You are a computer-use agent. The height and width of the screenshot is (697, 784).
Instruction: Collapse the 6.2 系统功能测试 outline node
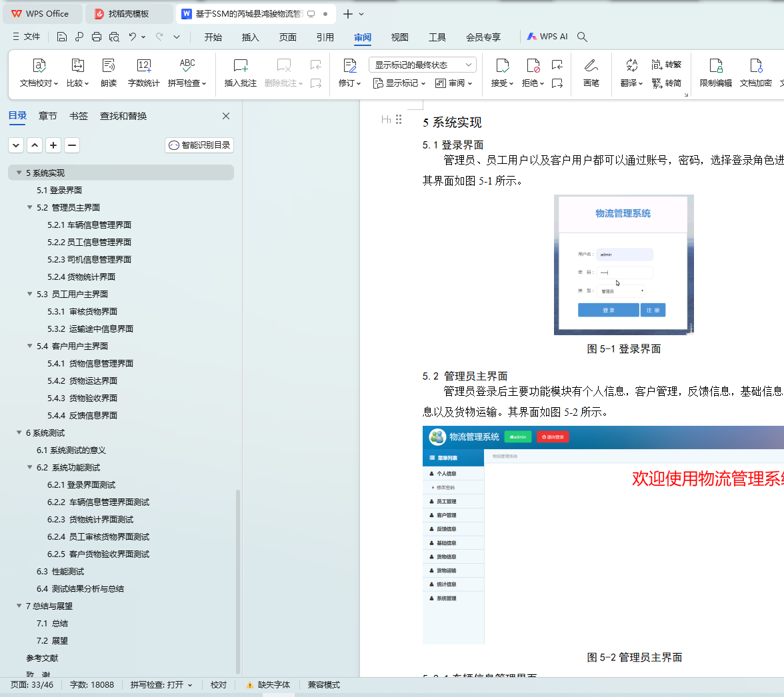click(29, 468)
